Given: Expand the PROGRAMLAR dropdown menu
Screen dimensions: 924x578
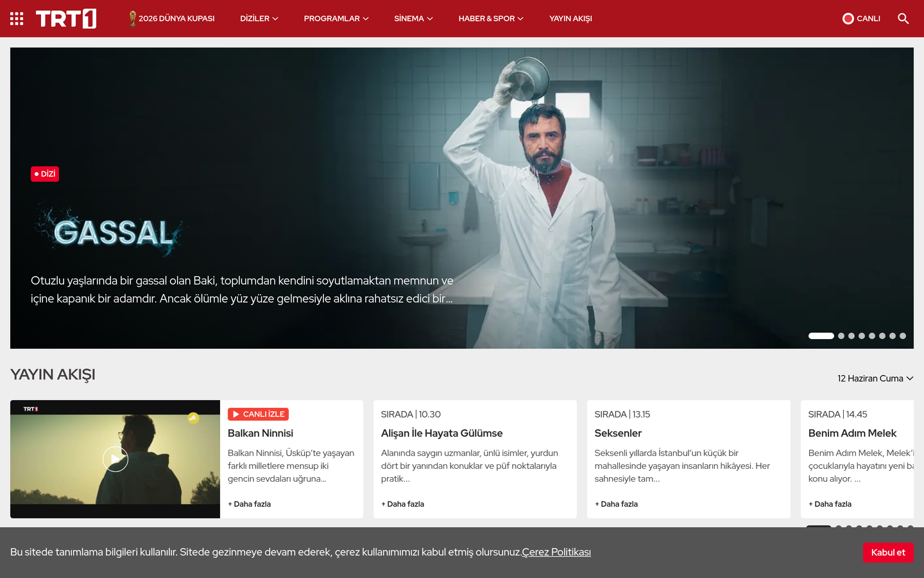Looking at the screenshot, I should coord(336,19).
